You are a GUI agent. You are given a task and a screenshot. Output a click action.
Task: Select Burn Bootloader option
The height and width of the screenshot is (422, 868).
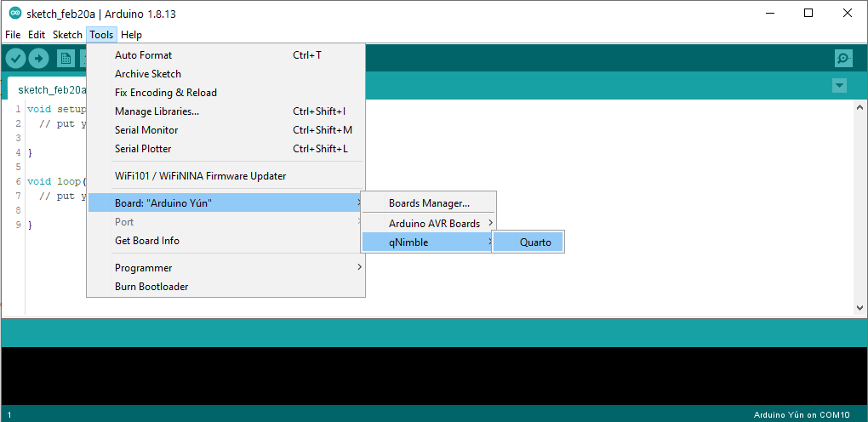coord(151,287)
